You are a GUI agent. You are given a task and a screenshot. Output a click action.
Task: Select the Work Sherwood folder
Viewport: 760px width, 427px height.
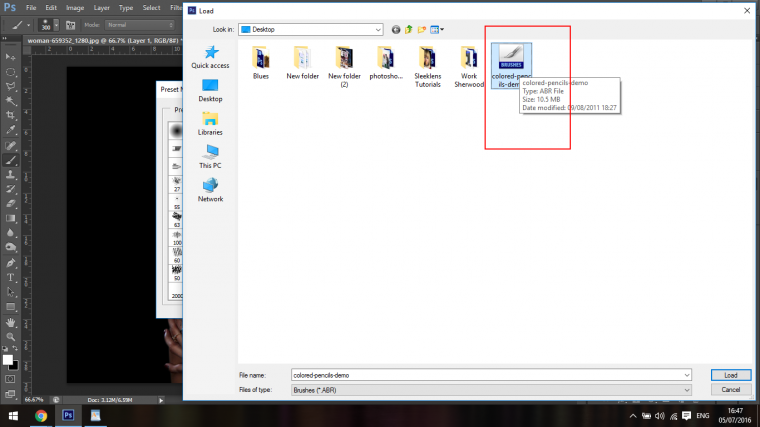click(469, 67)
